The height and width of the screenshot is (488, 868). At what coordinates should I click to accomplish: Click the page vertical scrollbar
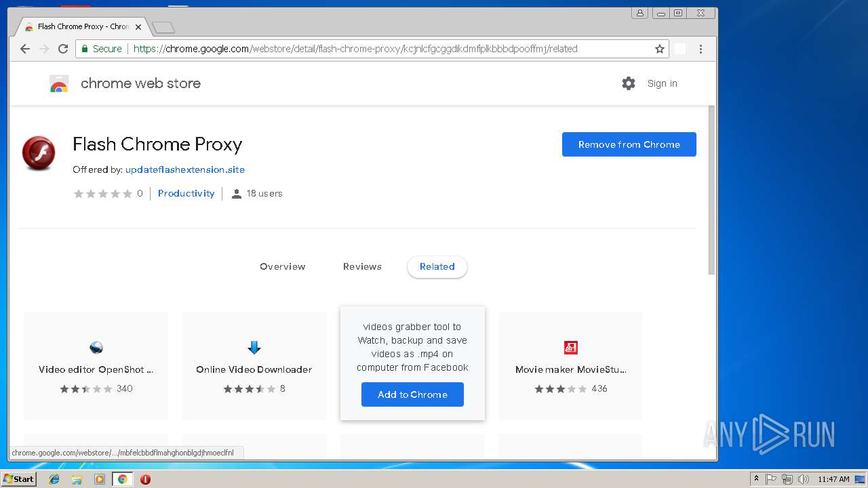[x=711, y=190]
